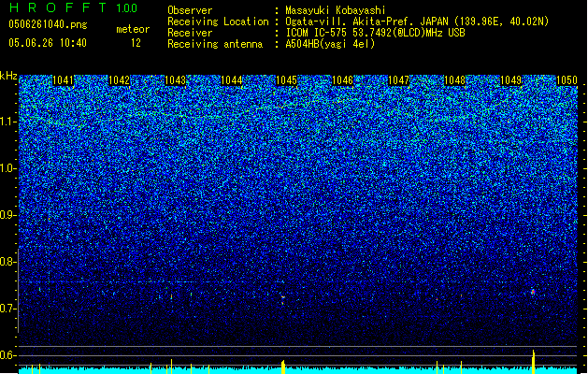Click the 1041 time marker
Image resolution: width=588 pixels, height=374 pixels.
(63, 80)
